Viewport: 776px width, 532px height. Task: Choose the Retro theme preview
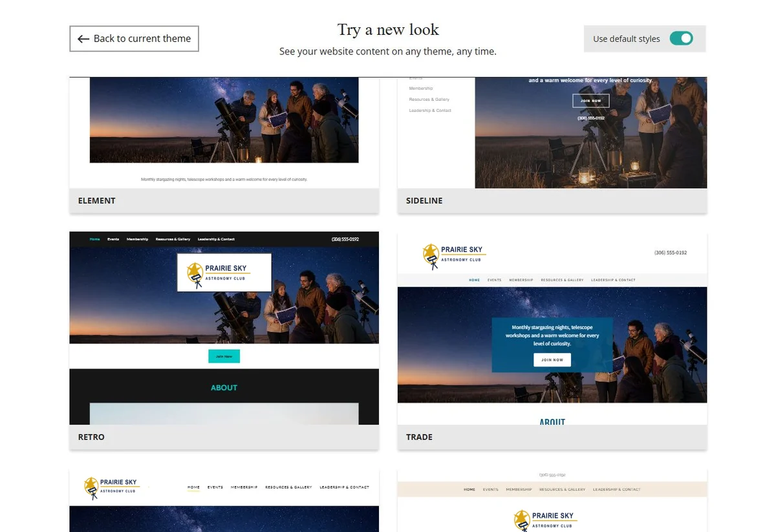224,328
